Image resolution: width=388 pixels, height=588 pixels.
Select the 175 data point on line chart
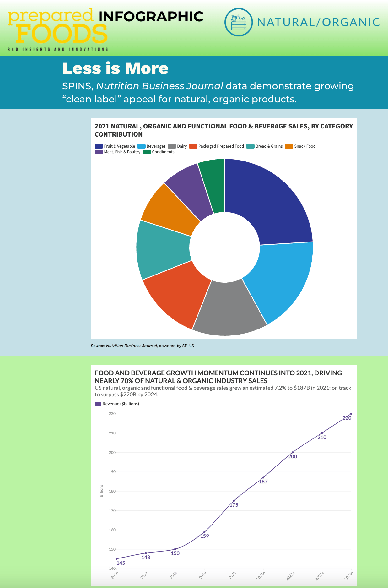click(234, 501)
